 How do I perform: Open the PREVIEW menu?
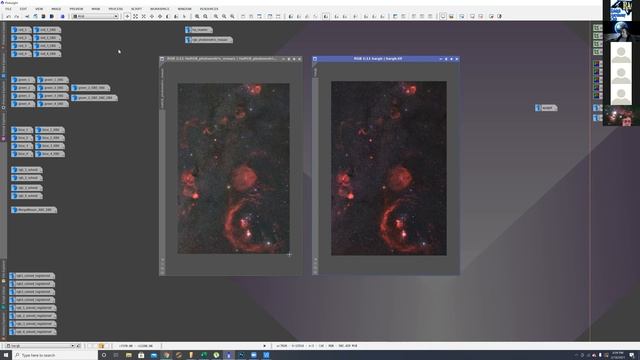(76, 9)
